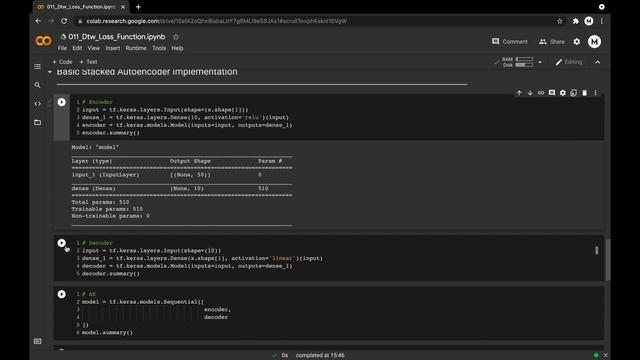Open the code snippets panel

pos(37,104)
